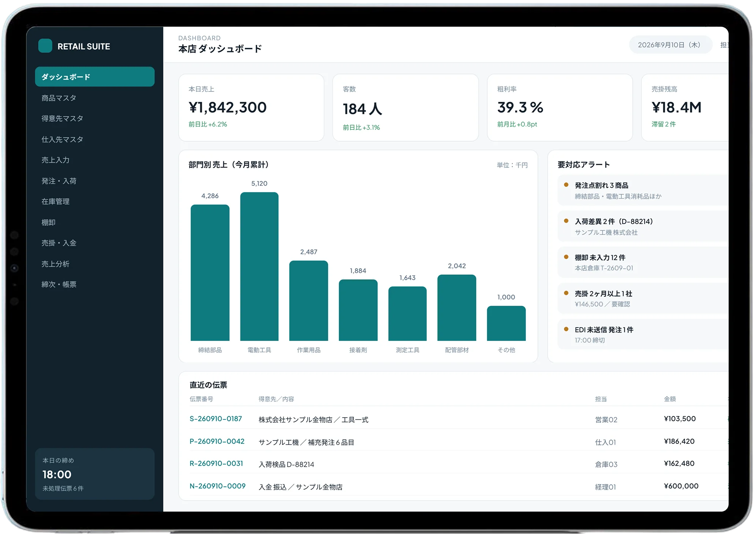Open the 客数 184人 card
Screen dimensions: 756x534
pyautogui.click(x=405, y=108)
